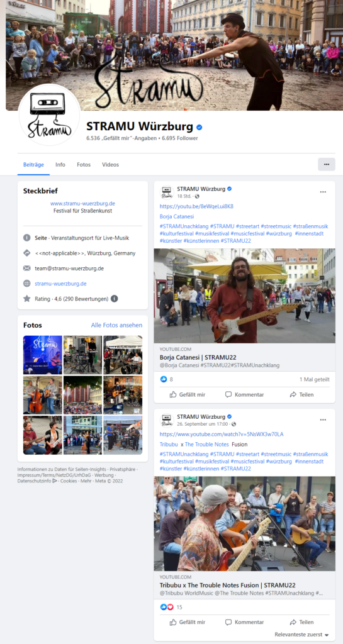
Task: Open the STRAMU cover photo
Action: (174, 55)
